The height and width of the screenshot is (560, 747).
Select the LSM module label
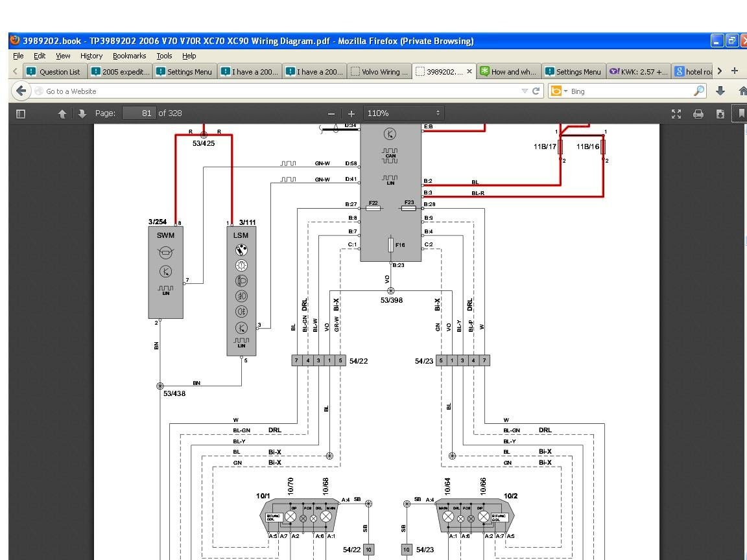coord(241,235)
